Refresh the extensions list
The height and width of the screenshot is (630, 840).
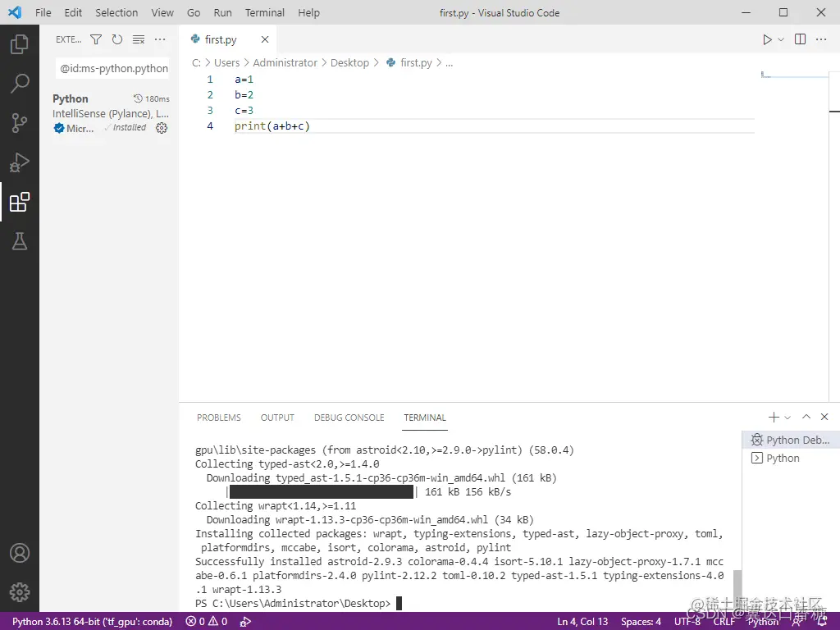[116, 39]
